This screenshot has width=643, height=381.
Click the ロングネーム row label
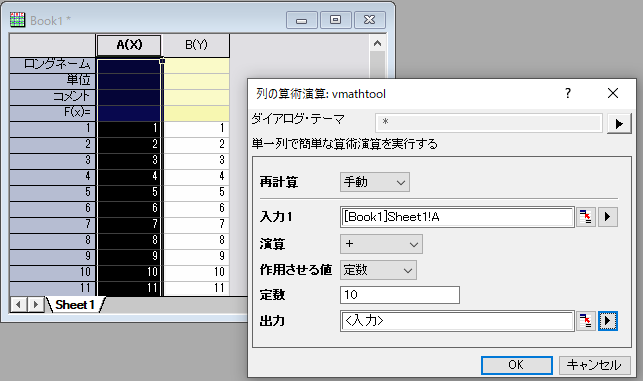[52, 64]
